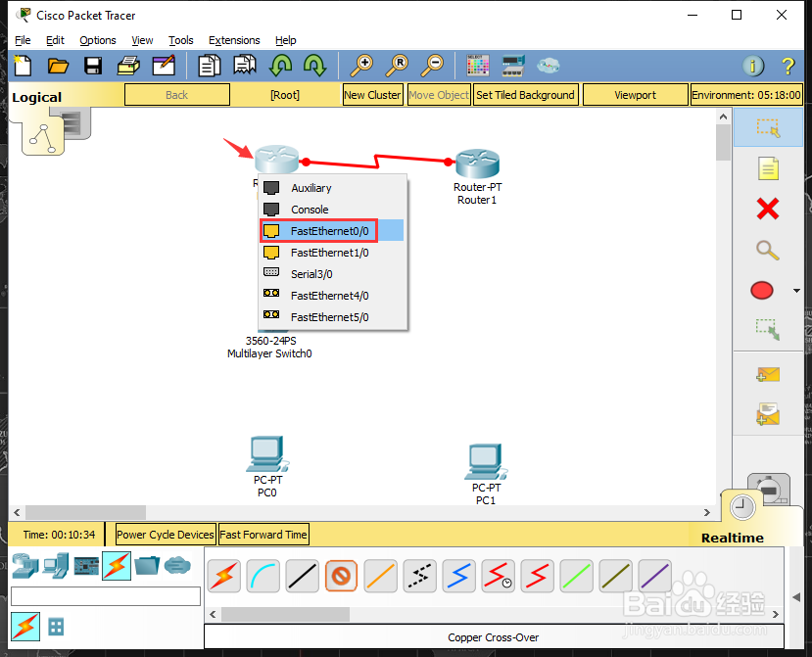The image size is (812, 657).
Task: Click the Open folder icon
Action: 58,66
